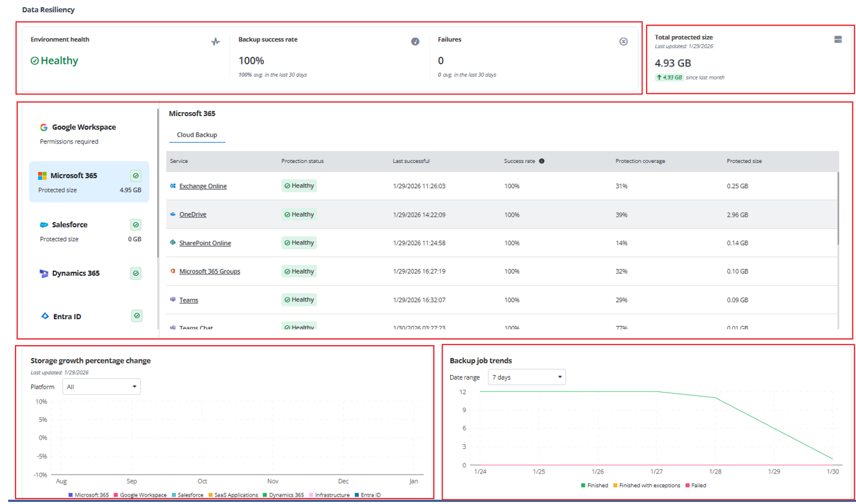856x504 pixels.
Task: Toggle Finished with exceptions legend swatch
Action: 615,486
